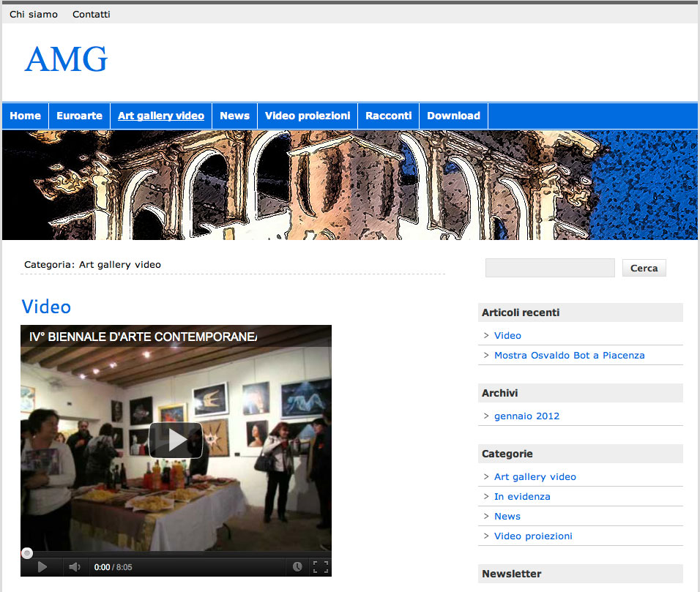
Task: Go to the Euroarte menu section
Action: 79,116
